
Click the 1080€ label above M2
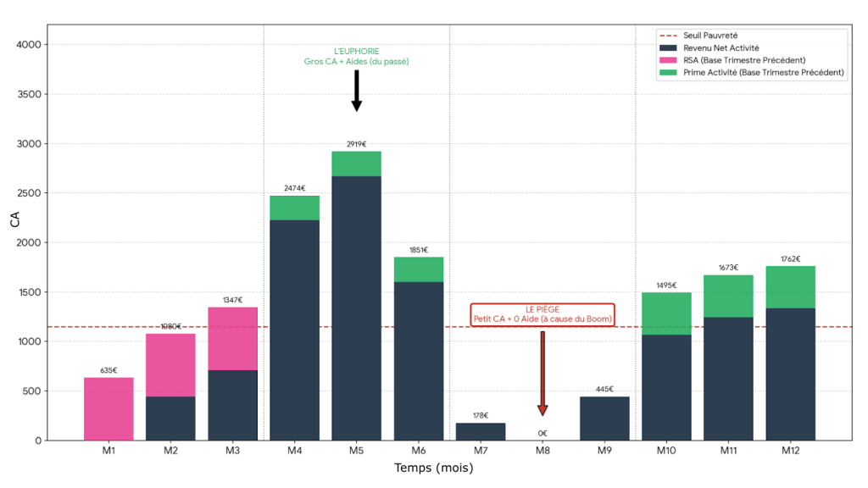click(x=170, y=326)
